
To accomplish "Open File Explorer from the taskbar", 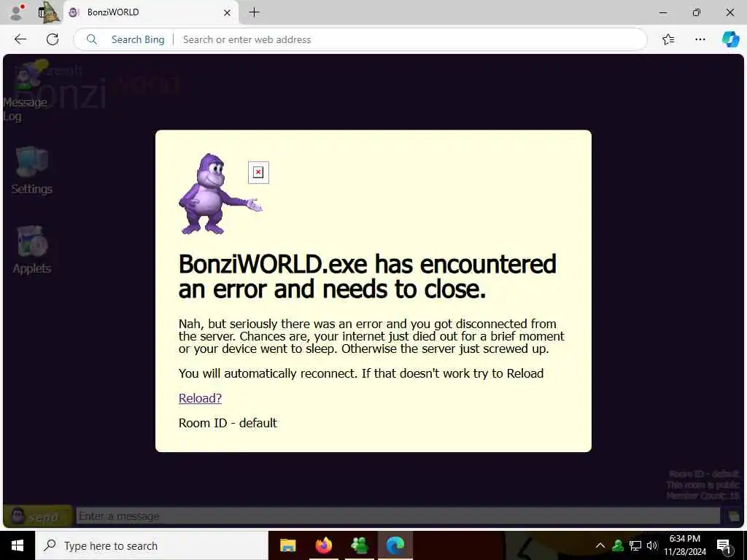I will [x=287, y=545].
